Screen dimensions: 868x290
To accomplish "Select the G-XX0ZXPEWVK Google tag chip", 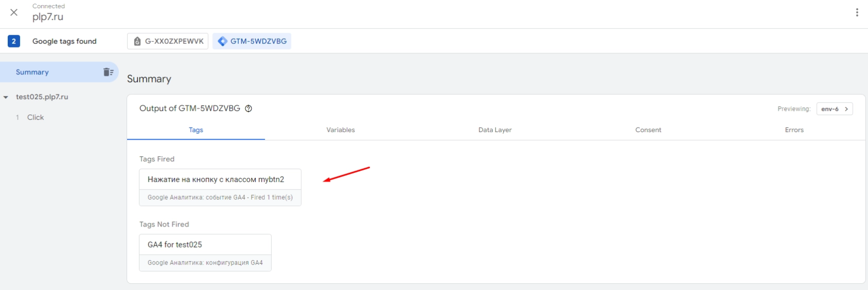I will pyautogui.click(x=168, y=41).
